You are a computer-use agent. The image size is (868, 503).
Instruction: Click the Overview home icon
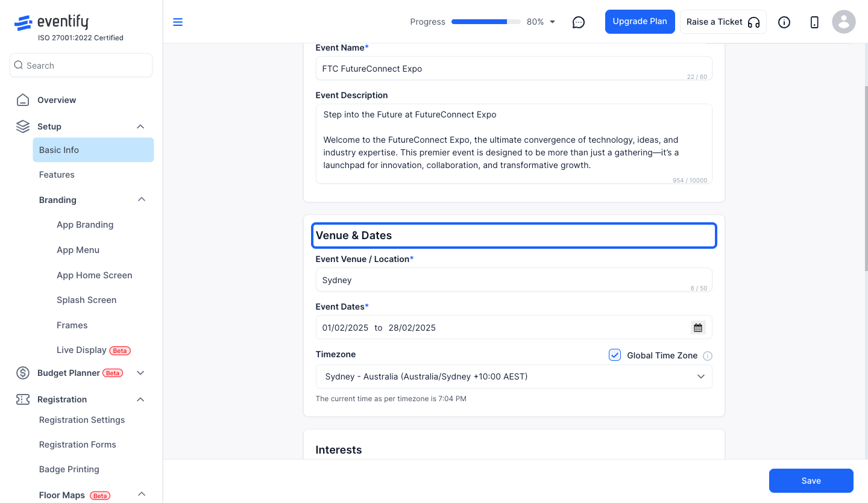tap(23, 100)
